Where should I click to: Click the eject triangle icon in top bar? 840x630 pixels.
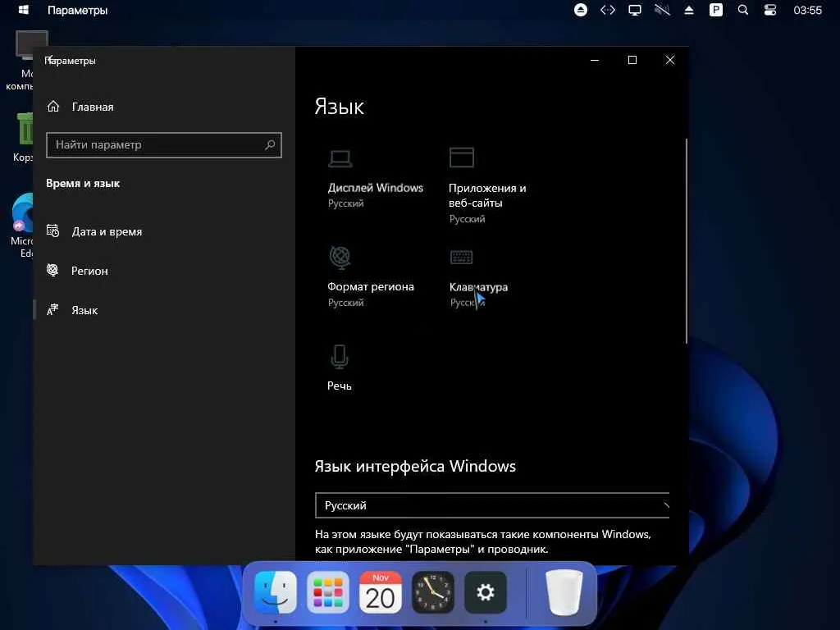(689, 10)
